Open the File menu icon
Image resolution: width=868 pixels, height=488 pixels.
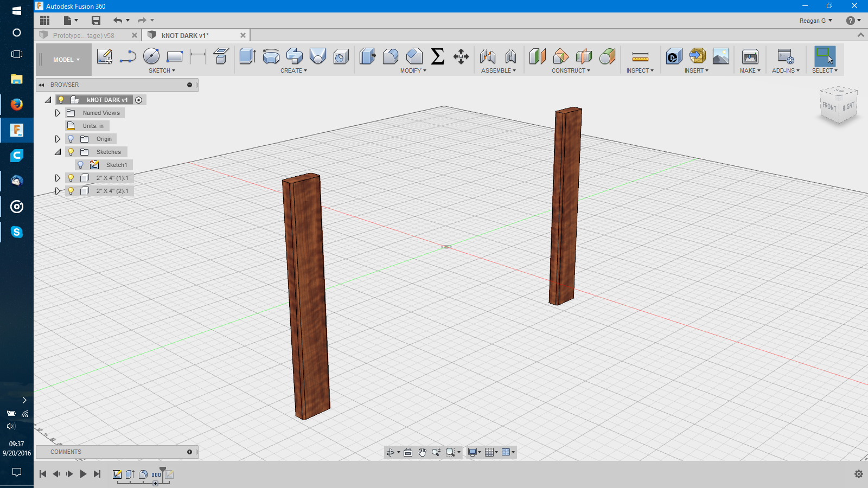point(71,21)
